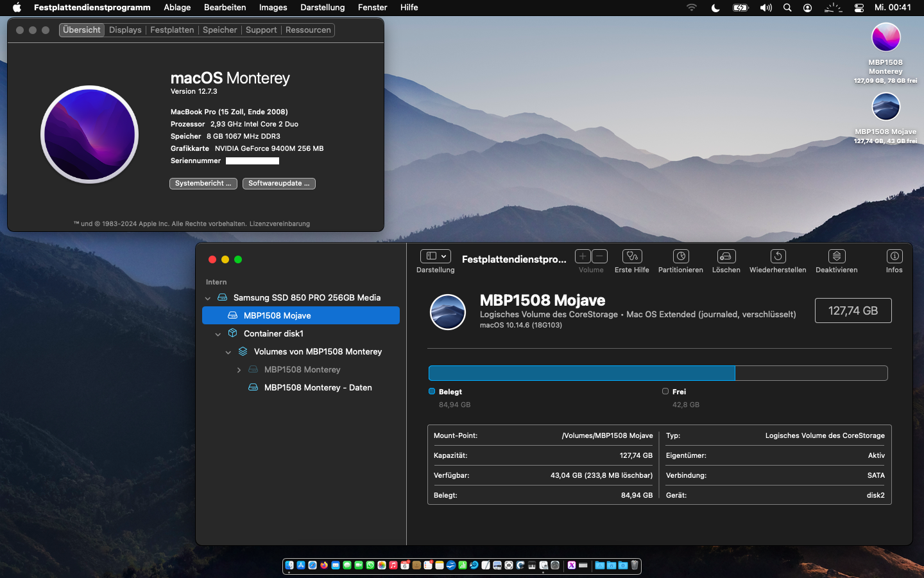
Task: Open MBP1508 Mojave desktop drive icon
Action: [x=886, y=107]
